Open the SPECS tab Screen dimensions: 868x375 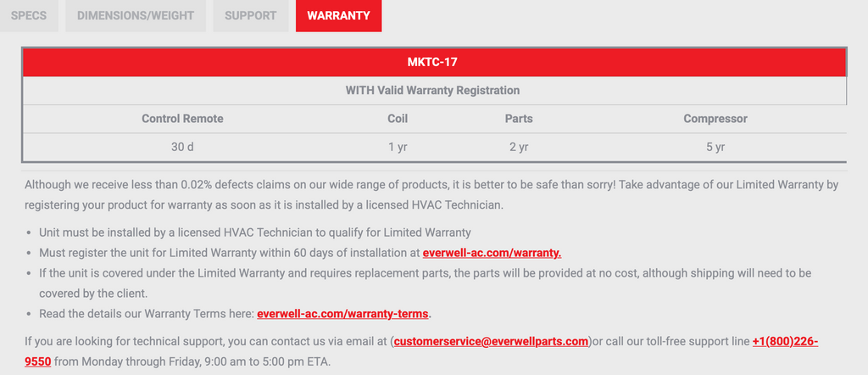[x=29, y=15]
